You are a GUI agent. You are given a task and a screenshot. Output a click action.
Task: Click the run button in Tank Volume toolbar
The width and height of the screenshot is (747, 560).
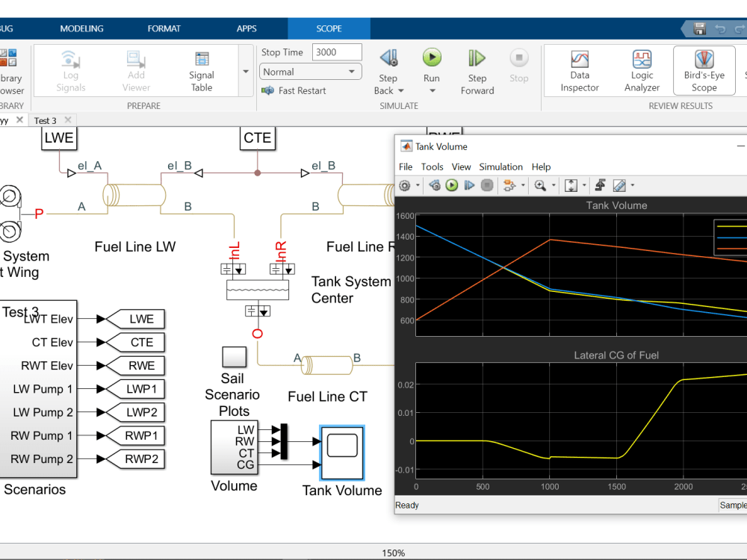[451, 185]
